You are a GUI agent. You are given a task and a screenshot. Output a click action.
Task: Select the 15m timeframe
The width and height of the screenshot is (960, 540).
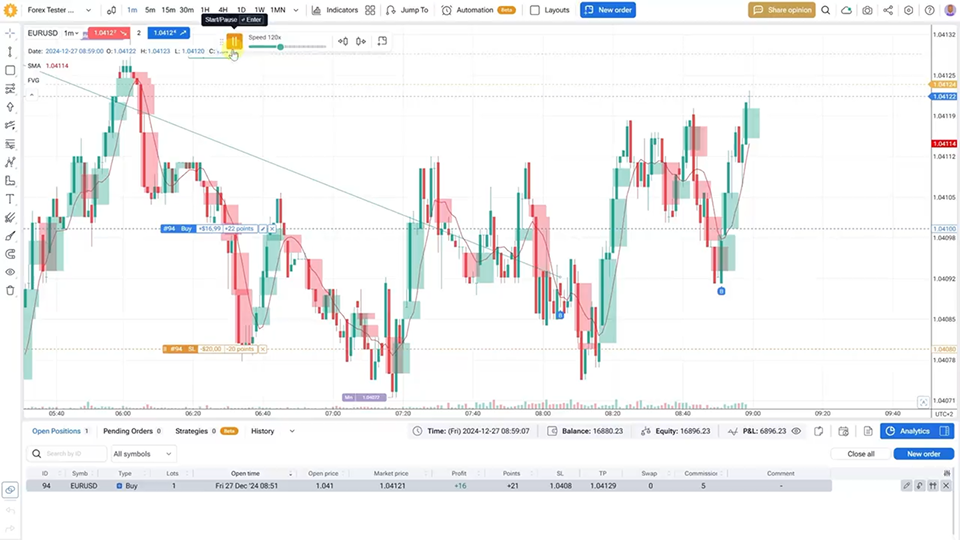coord(168,10)
